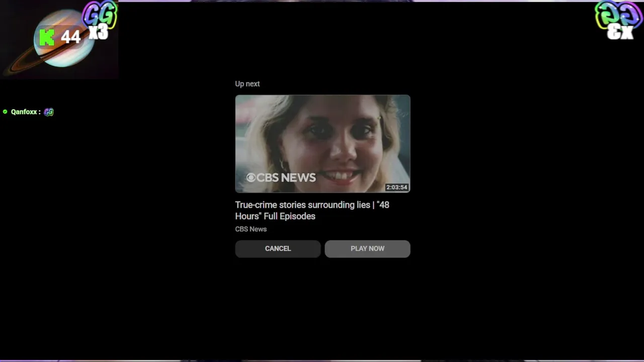Open the CBS News channel name
This screenshot has width=644, height=362.
[251, 229]
